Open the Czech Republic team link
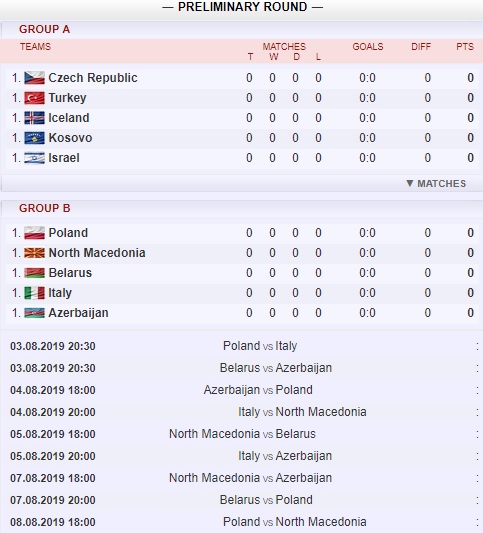The image size is (483, 533). 93,78
